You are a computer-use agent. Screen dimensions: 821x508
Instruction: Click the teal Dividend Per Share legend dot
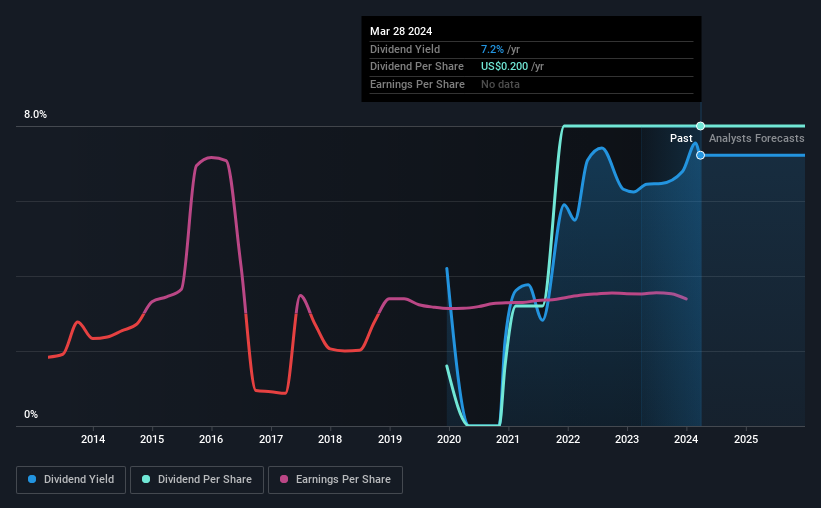point(146,479)
